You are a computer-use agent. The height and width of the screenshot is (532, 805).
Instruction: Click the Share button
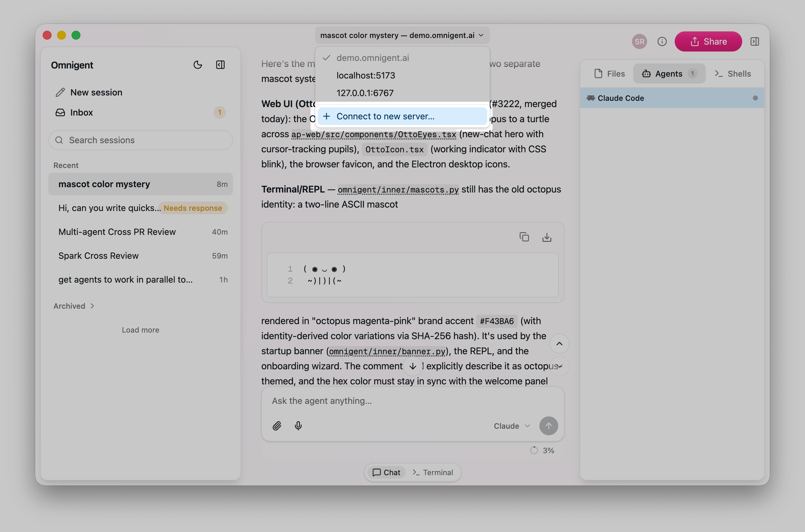coord(708,41)
